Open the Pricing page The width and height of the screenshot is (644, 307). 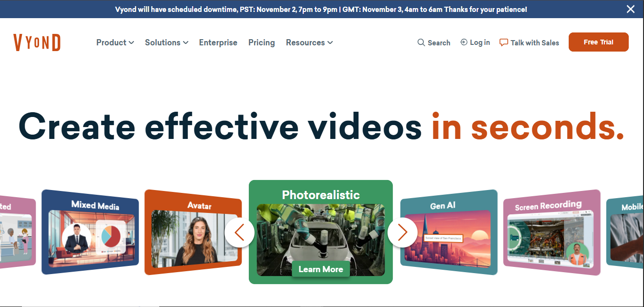coord(261,42)
